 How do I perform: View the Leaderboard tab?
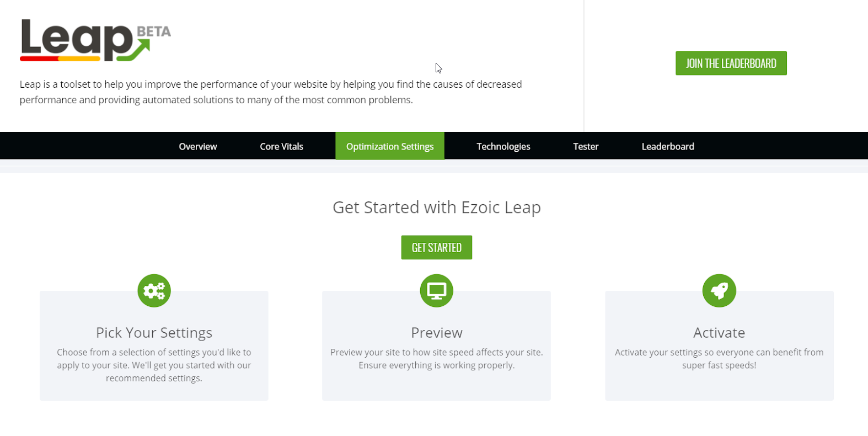(x=668, y=146)
